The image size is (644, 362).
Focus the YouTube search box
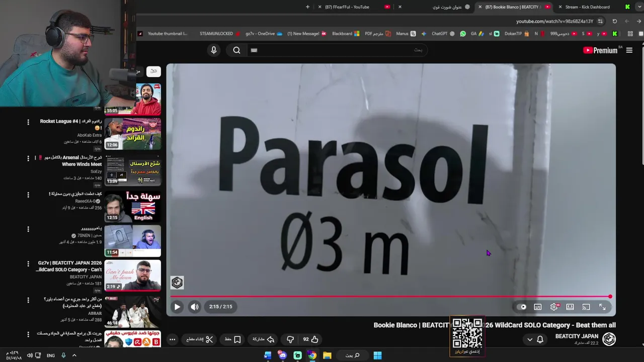click(x=337, y=50)
